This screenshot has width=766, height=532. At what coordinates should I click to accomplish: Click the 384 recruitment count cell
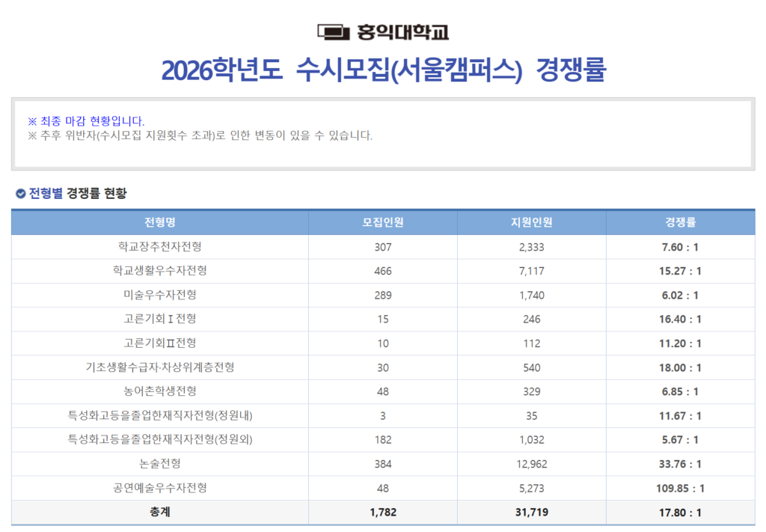pyautogui.click(x=383, y=464)
